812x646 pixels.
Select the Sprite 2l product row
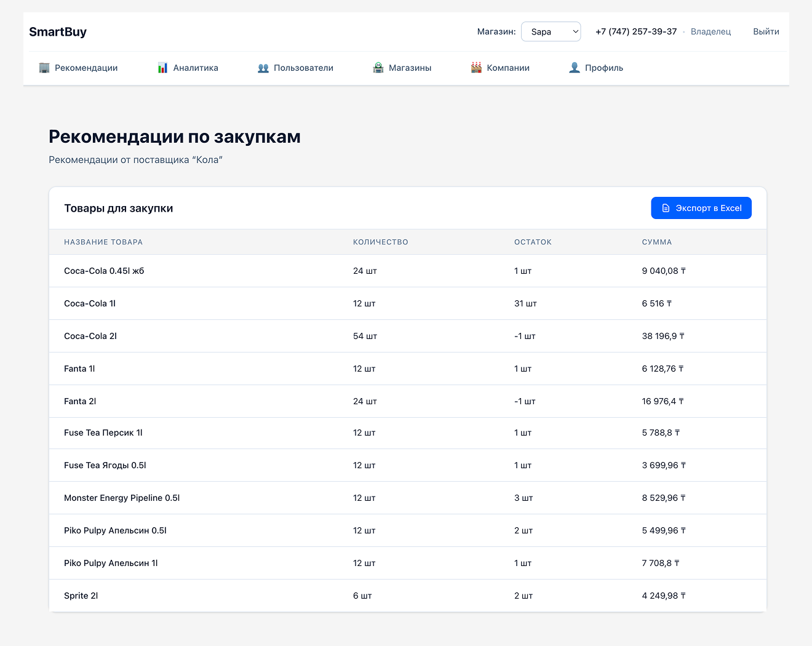tap(81, 596)
